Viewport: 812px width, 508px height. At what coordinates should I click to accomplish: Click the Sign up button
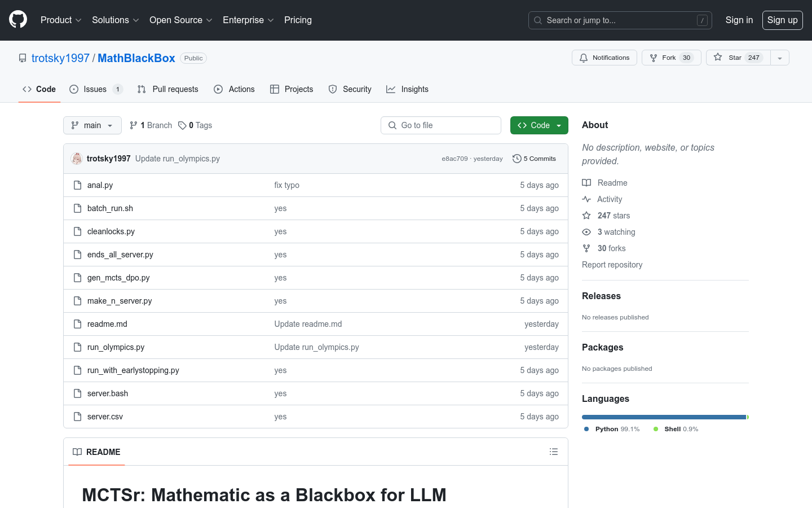pos(782,20)
